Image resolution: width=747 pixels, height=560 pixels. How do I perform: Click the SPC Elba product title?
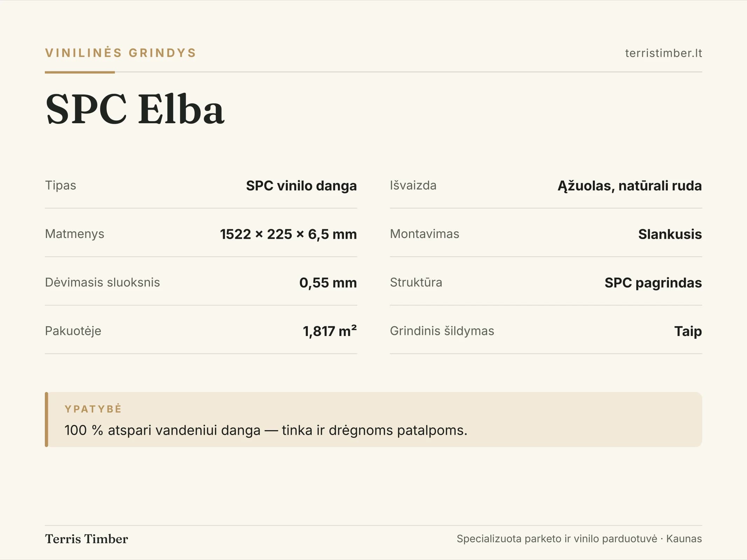pos(135,109)
